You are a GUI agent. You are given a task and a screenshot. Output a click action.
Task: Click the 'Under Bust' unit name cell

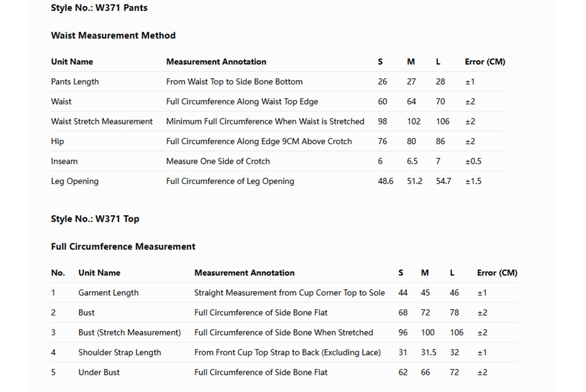pyautogui.click(x=99, y=372)
